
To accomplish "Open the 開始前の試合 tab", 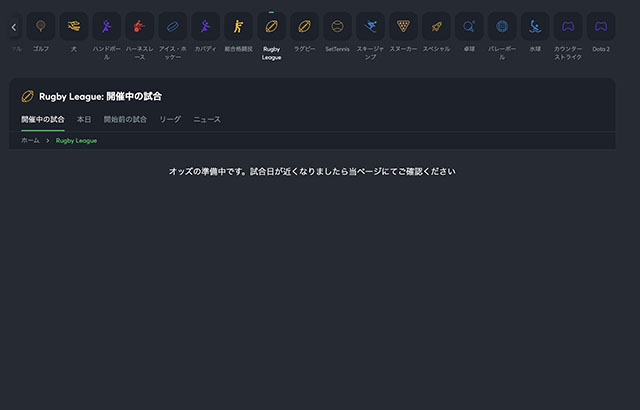I will point(125,119).
